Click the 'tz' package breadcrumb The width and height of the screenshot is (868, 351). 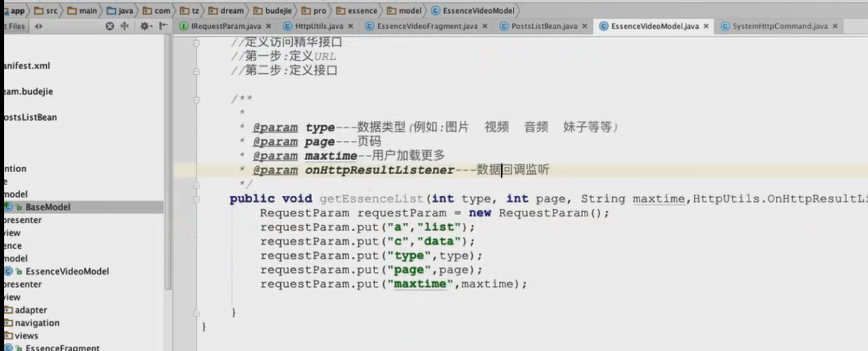189,10
